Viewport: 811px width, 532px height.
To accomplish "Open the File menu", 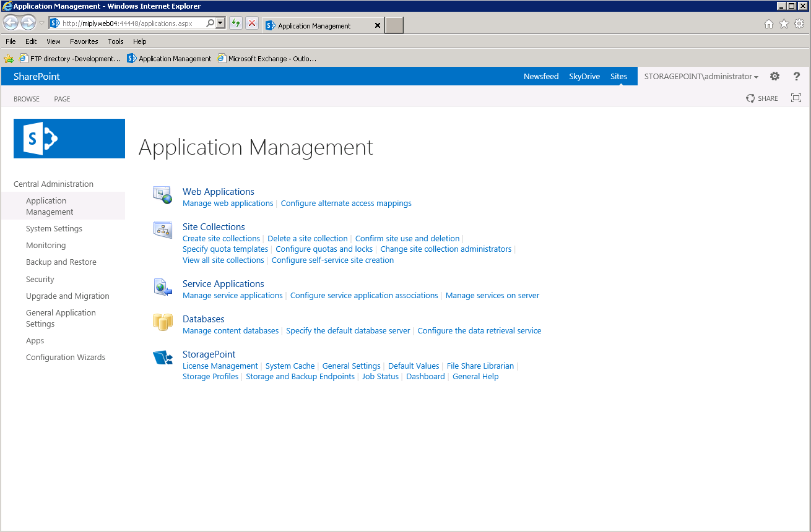I will point(11,41).
